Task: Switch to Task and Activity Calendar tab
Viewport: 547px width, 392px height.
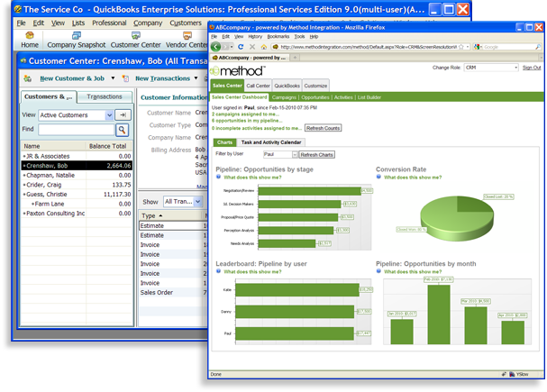Action: 271,142
